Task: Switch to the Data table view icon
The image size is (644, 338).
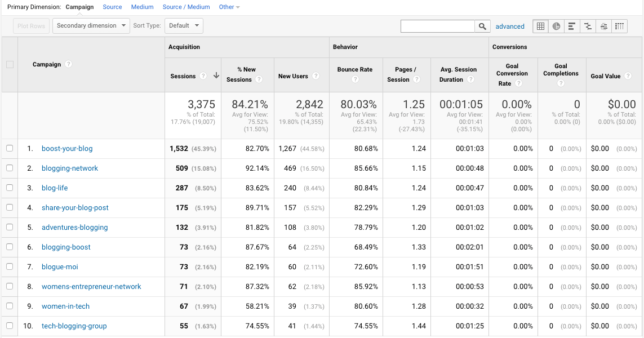Action: point(540,26)
